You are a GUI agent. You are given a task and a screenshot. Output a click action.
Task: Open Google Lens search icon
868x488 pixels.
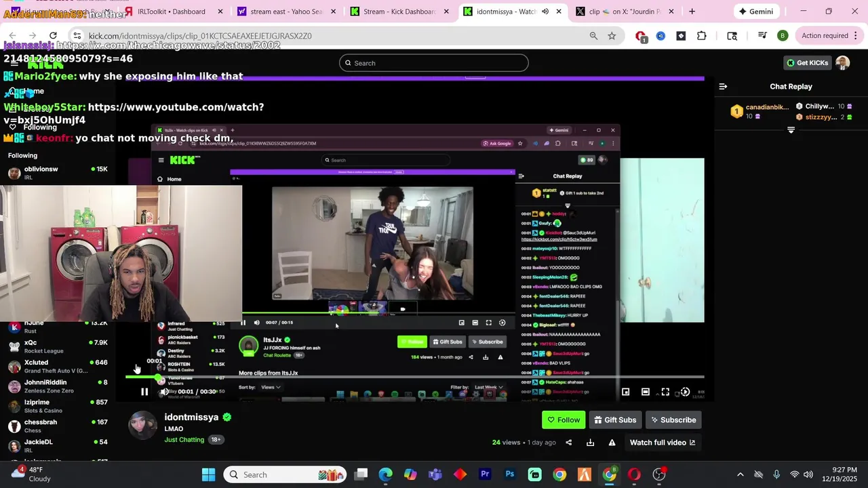pyautogui.click(x=732, y=36)
